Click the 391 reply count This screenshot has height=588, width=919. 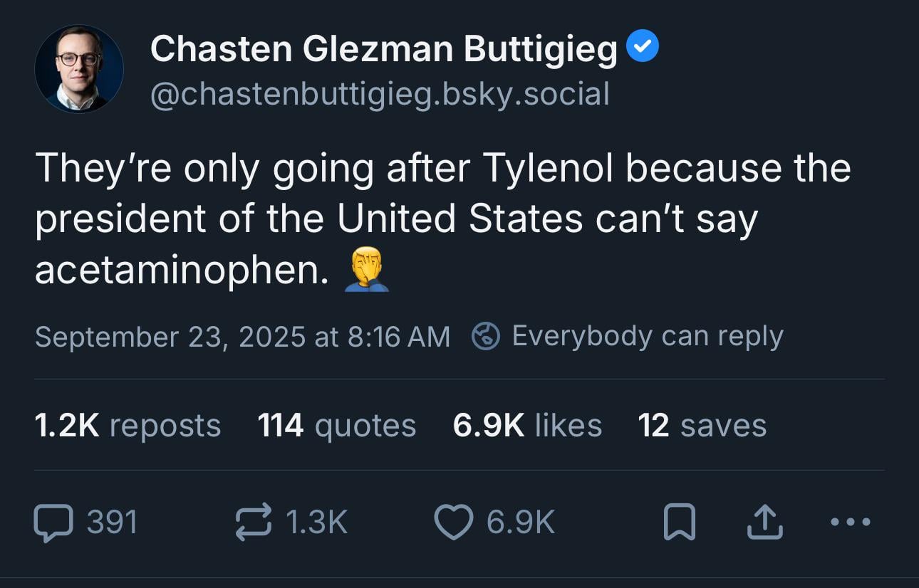tap(112, 522)
